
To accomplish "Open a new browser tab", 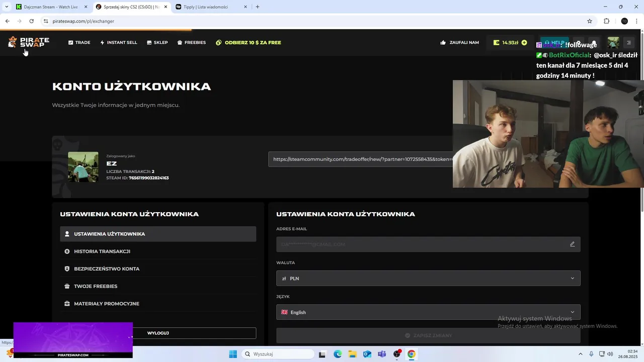I will pos(258,7).
